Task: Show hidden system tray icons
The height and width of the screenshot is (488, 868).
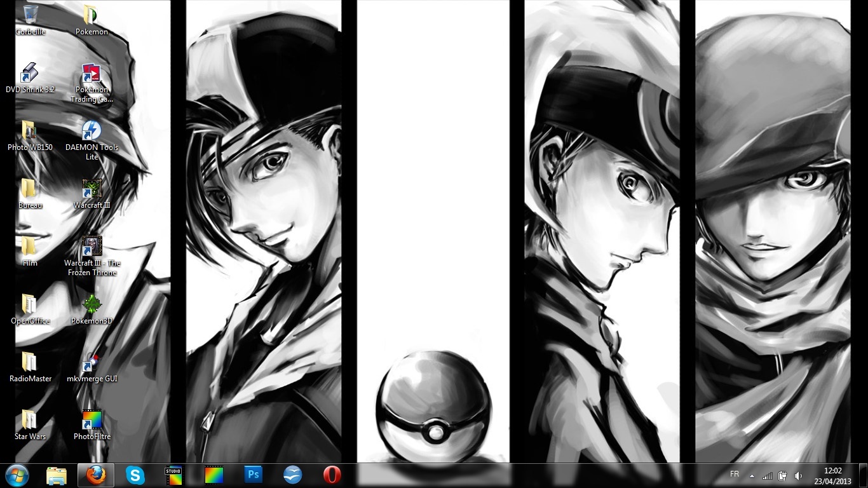Action: point(752,475)
